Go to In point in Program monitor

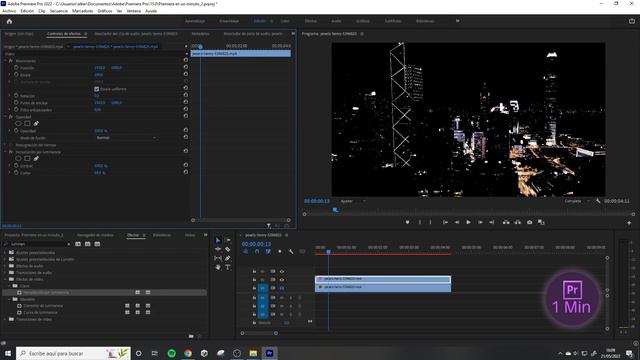coord(445,222)
